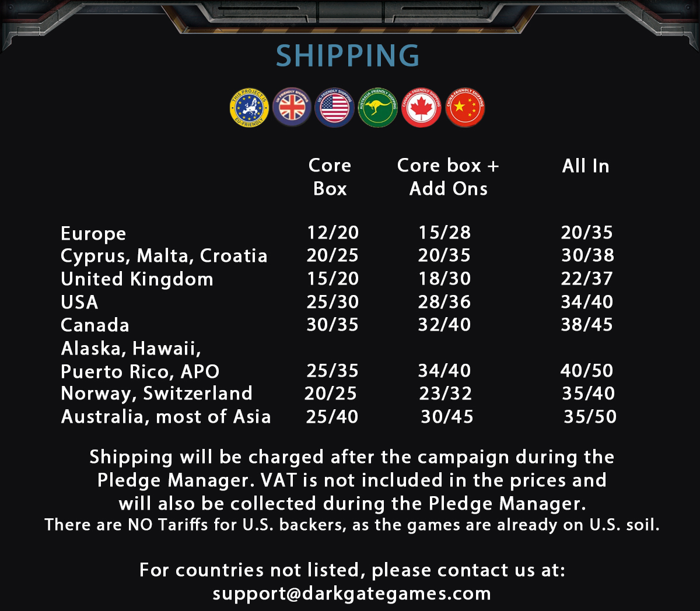Screen dimensions: 700x611
Task: Click the Australia, most of Asia label
Action: pyautogui.click(x=166, y=417)
